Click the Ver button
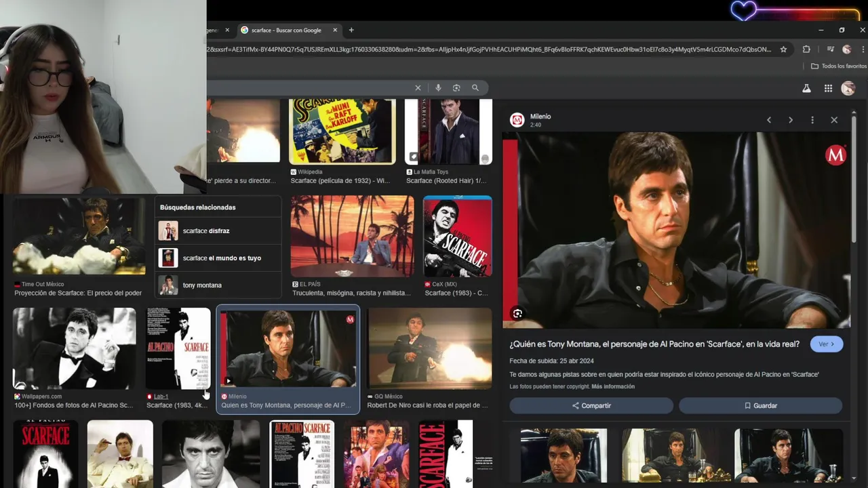Viewport: 868px width, 488px height. 826,344
